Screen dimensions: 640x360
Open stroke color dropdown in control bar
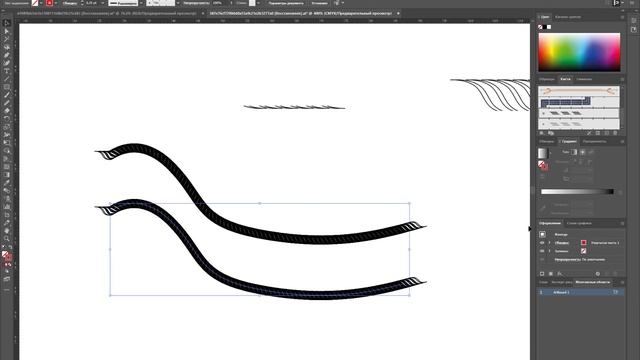click(56, 3)
